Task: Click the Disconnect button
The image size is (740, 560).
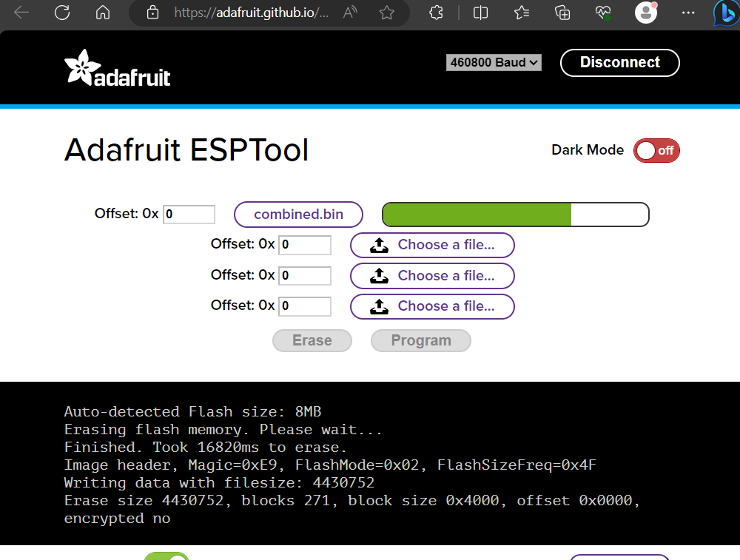Action: (x=619, y=62)
